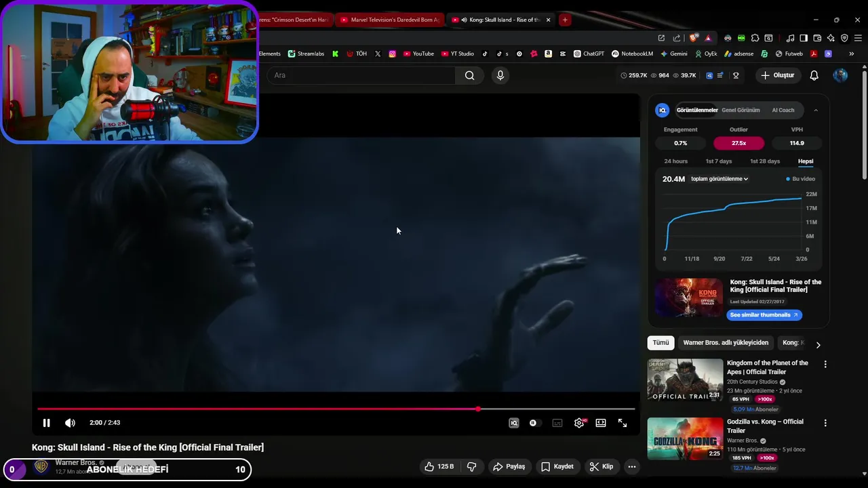Create a clip with Klip button

[x=601, y=466]
